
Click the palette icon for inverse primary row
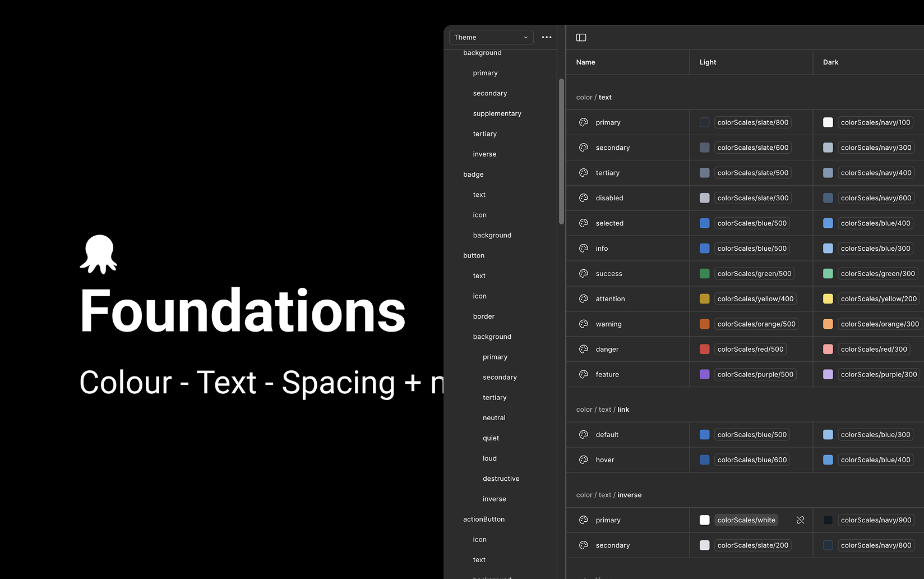584,520
